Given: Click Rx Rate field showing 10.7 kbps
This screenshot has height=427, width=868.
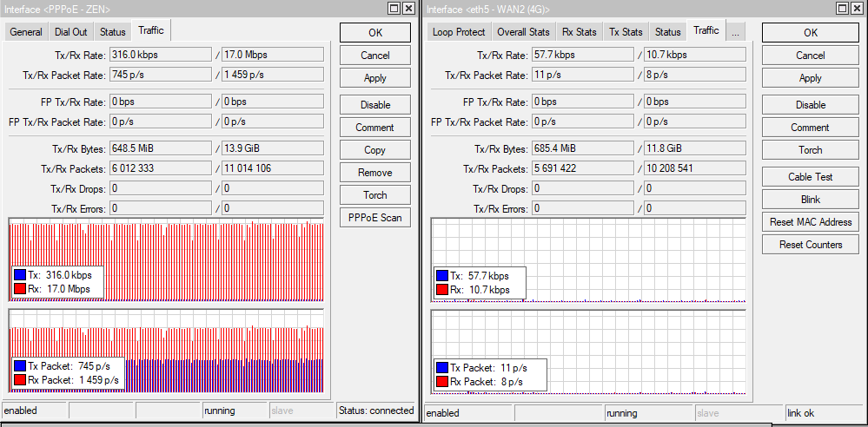Looking at the screenshot, I should coord(695,55).
